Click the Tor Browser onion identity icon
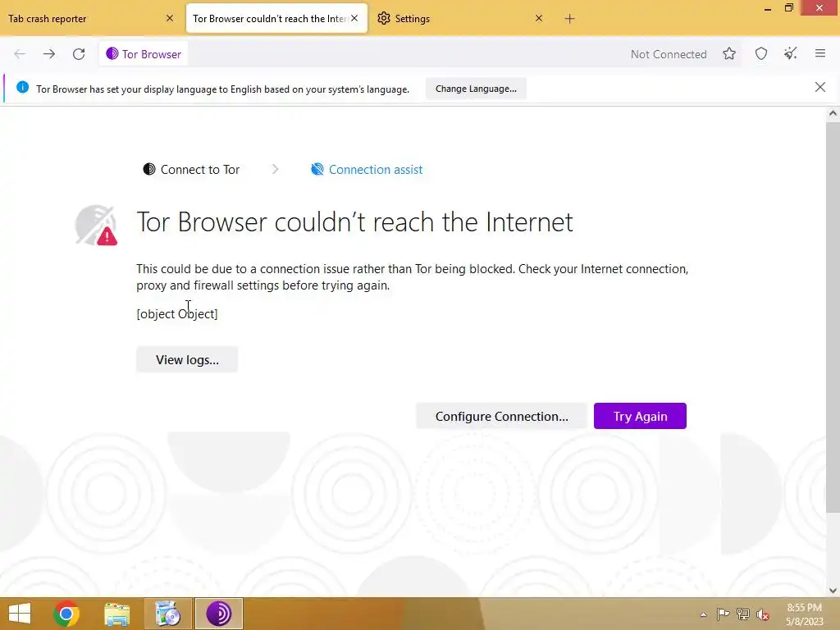The image size is (840, 630). (x=112, y=53)
